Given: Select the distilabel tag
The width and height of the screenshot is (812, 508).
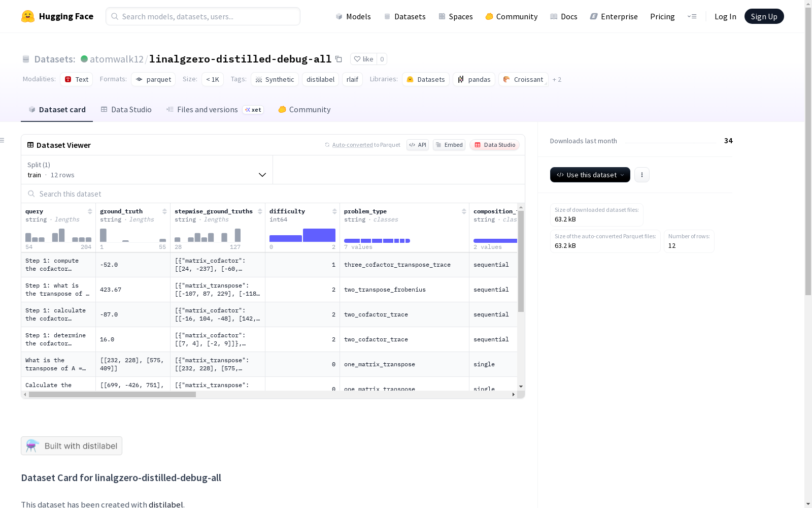Looking at the screenshot, I should 320,79.
